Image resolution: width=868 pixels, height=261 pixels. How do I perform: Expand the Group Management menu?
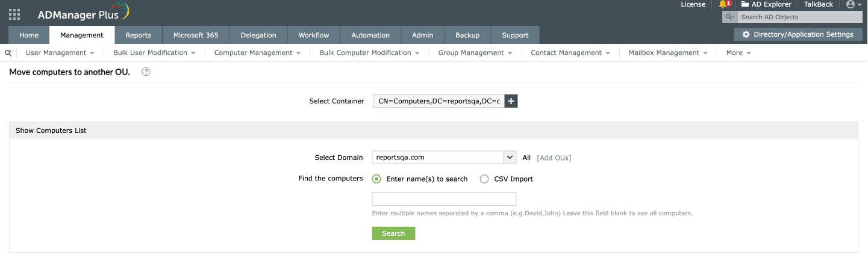(x=475, y=53)
